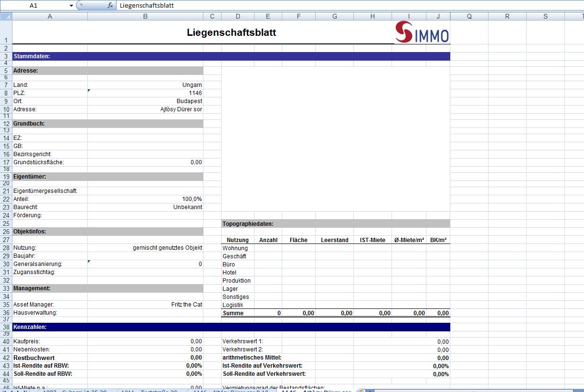Screen dimensions: 584x392
Task: Click the Ø-Miete/m² table column heading
Action: tap(409, 240)
